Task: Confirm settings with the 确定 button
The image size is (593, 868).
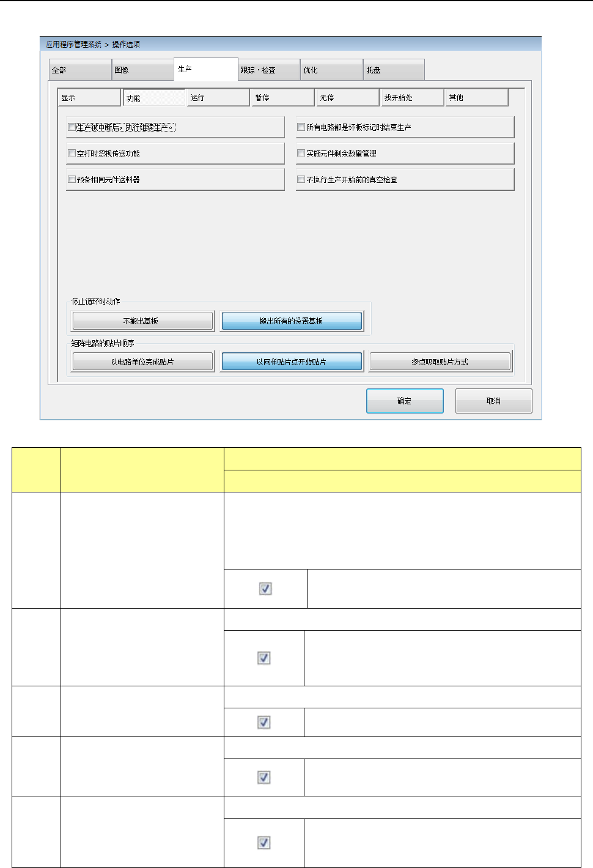Action: coord(405,401)
